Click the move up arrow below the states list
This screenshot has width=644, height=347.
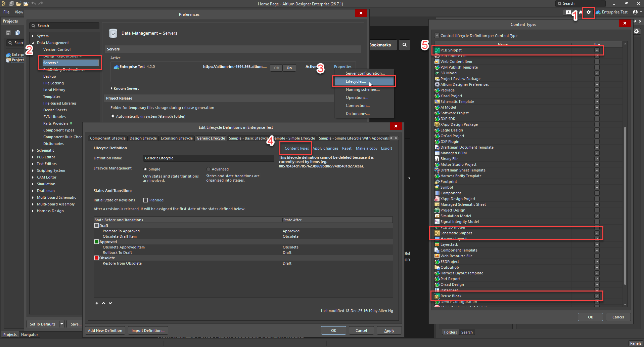coord(104,303)
